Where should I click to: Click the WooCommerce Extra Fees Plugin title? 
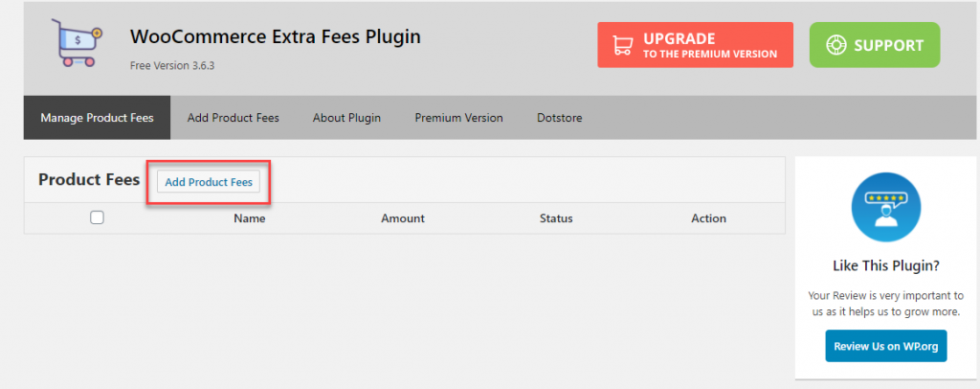275,37
